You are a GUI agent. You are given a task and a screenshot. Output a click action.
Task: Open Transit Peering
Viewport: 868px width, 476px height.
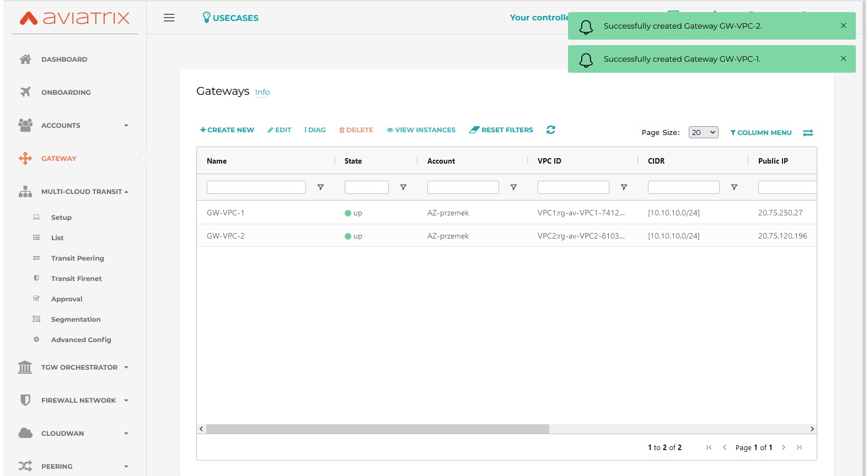(x=77, y=258)
